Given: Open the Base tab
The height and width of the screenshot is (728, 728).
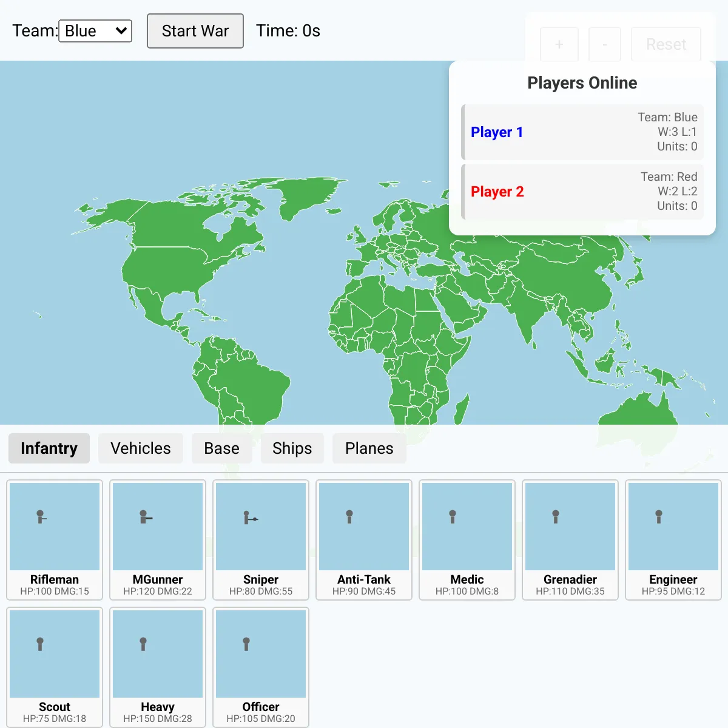Looking at the screenshot, I should click(x=222, y=448).
